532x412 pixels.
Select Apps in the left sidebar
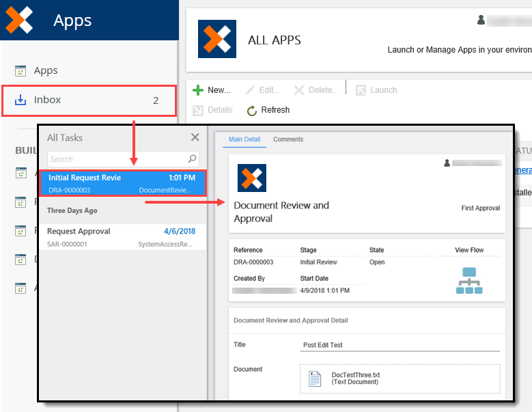pyautogui.click(x=46, y=70)
